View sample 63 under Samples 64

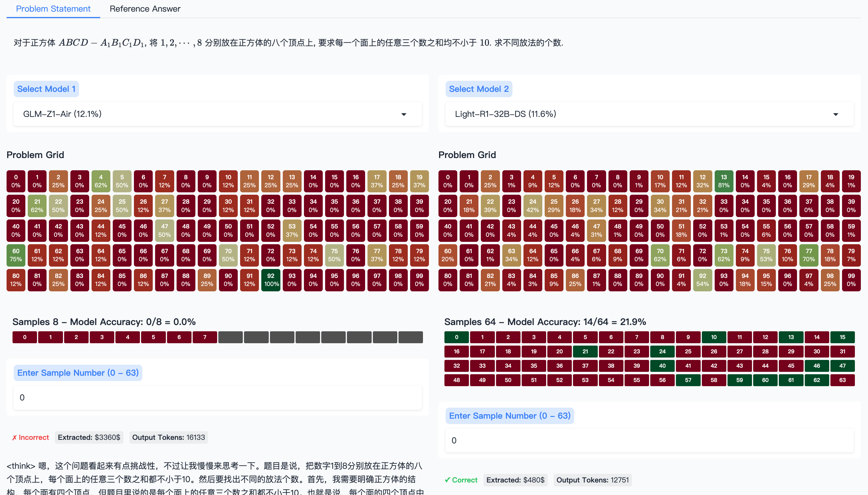tap(842, 380)
